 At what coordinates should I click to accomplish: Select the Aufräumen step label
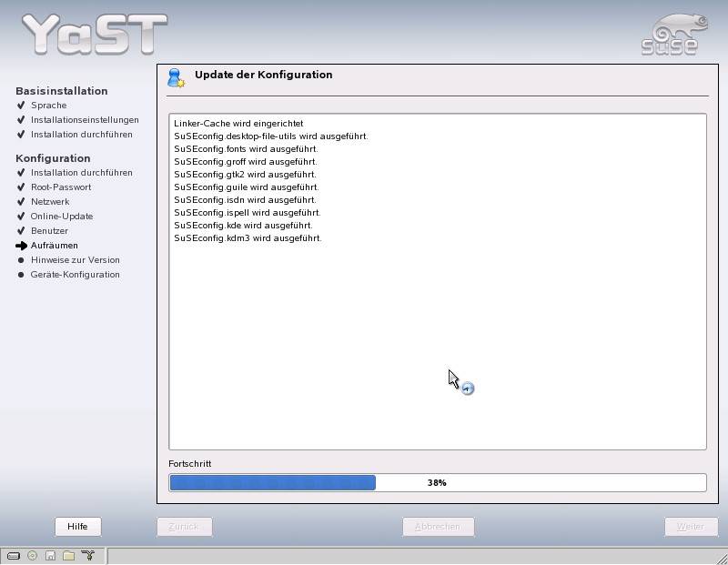55,245
